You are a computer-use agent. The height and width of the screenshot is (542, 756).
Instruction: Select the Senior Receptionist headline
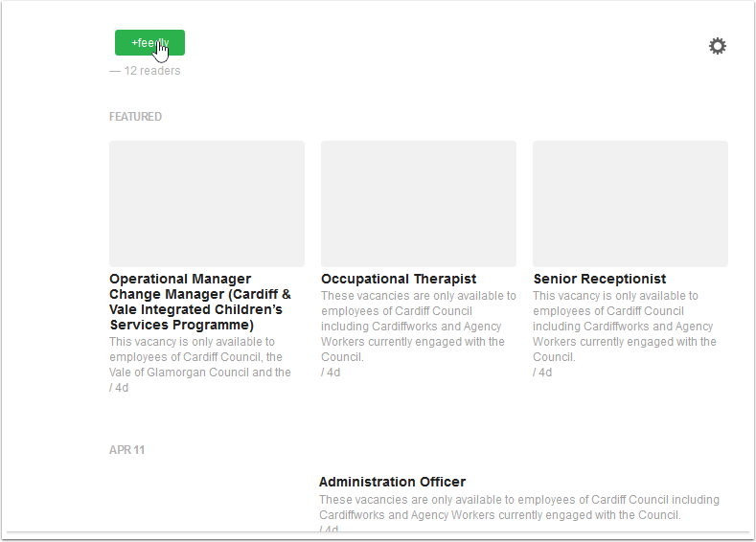click(x=600, y=279)
